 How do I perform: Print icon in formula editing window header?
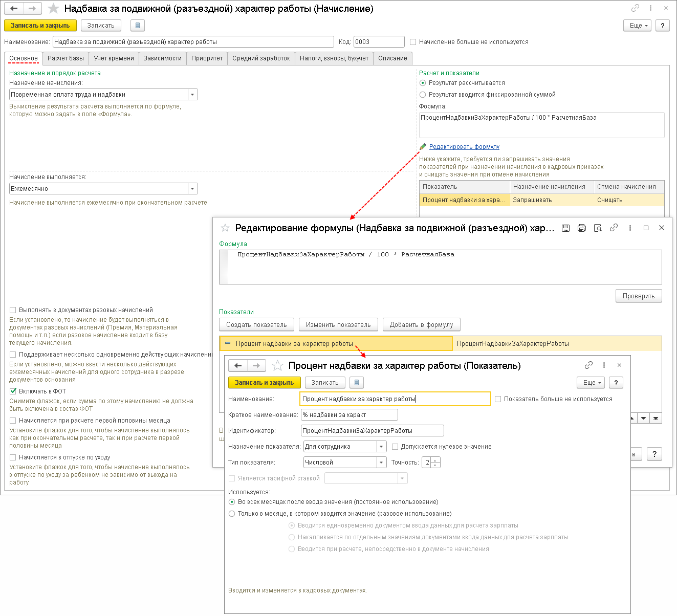[x=582, y=228]
